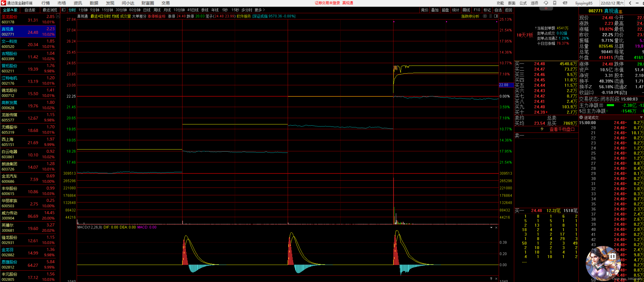The image size is (644, 282).
Task: Open the 逐笔成交 circular dropdown arrow
Action: tap(581, 118)
